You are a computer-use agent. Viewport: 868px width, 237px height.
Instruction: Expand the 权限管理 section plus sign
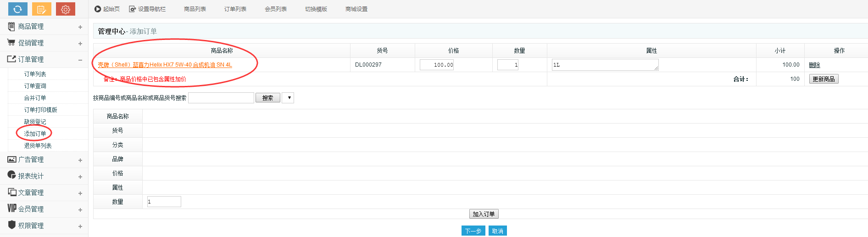point(80,226)
